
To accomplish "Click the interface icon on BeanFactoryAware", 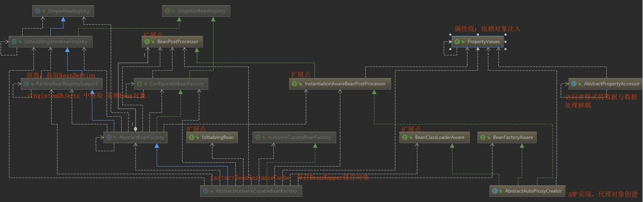I will click(483, 137).
